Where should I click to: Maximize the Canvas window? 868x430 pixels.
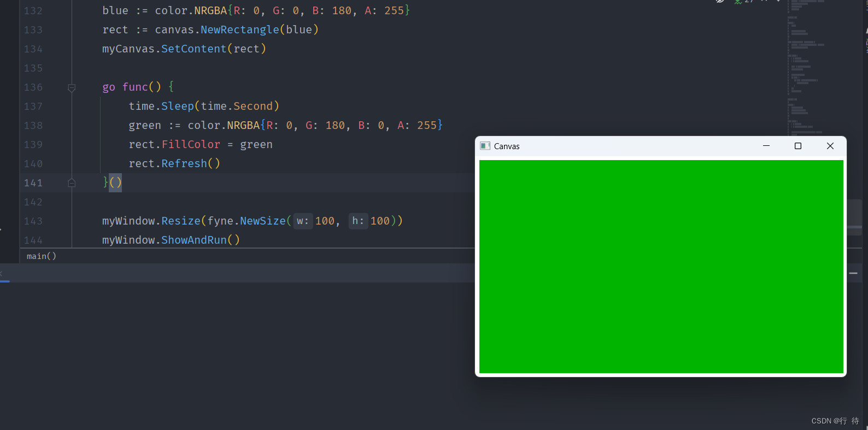[x=798, y=146]
